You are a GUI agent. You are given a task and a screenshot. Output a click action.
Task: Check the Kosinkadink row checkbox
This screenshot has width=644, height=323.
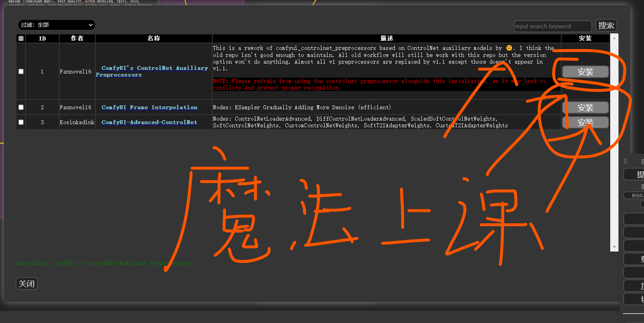21,122
